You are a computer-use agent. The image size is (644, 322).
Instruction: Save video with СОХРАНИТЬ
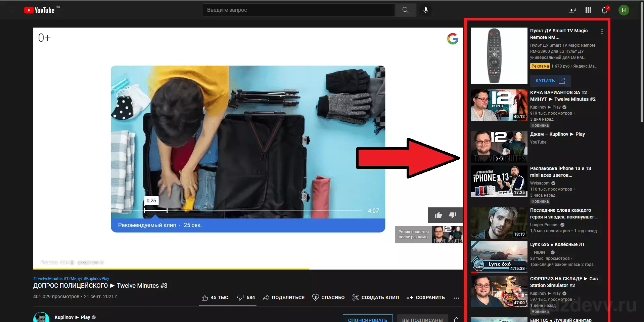point(425,297)
